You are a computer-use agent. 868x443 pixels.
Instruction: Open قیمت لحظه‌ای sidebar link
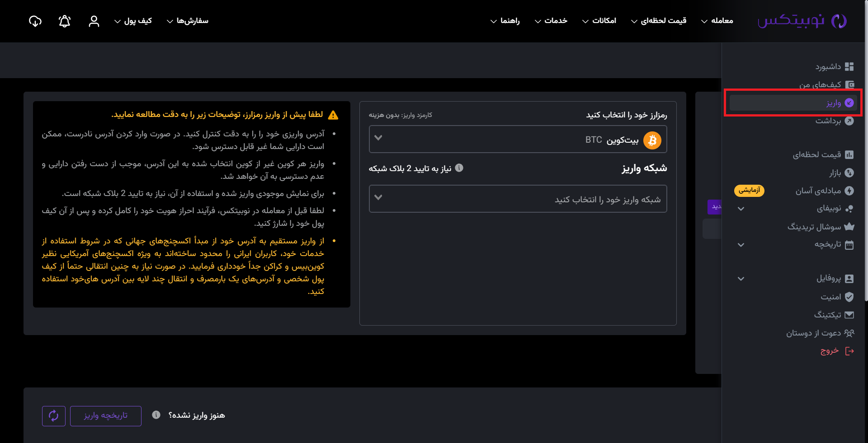pos(817,154)
